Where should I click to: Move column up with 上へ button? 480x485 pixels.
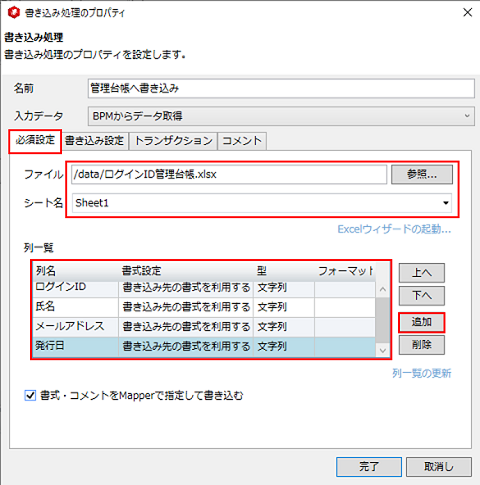click(422, 272)
